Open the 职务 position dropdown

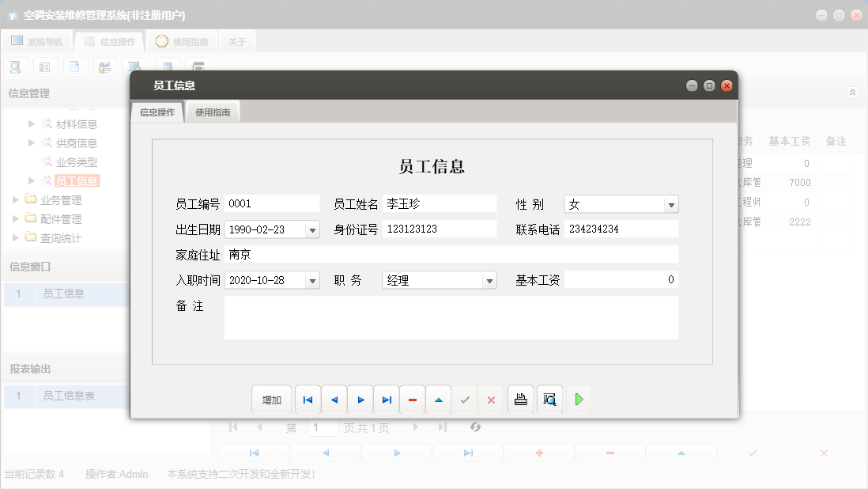point(489,279)
